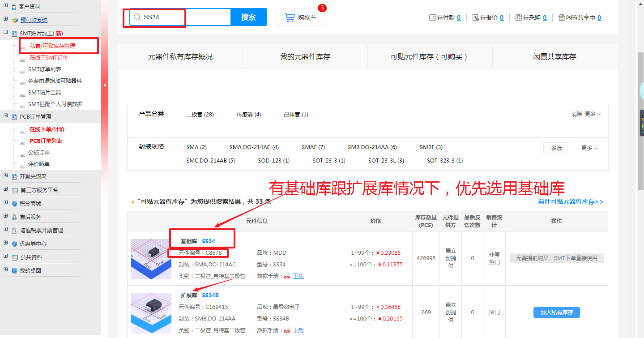Click 加入私有库存 button for SS34B
Viewport: 644px width, 338px height.
556,312
